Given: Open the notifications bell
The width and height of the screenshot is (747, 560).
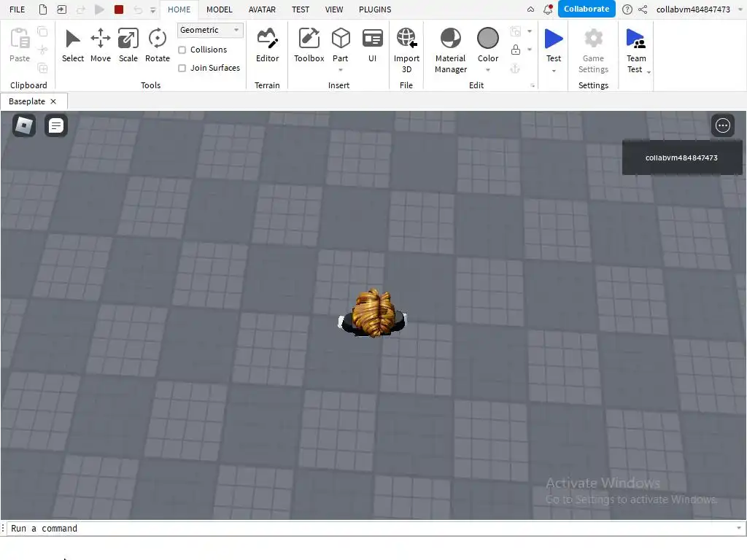Looking at the screenshot, I should coord(549,9).
